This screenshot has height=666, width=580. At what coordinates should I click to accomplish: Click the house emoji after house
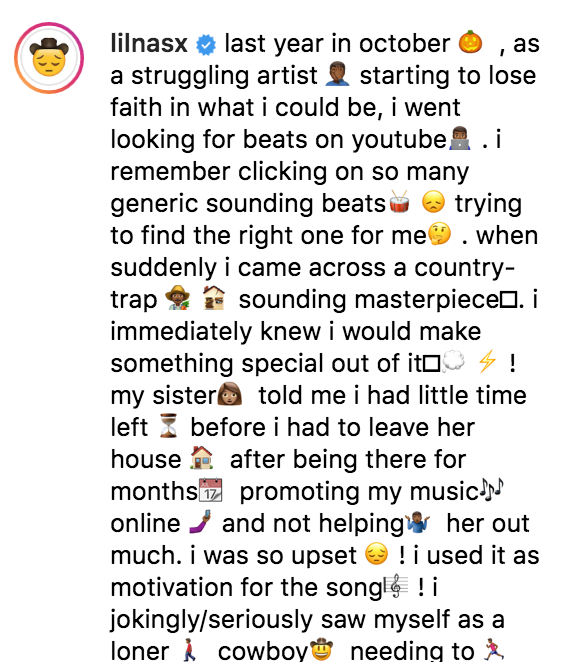[202, 458]
